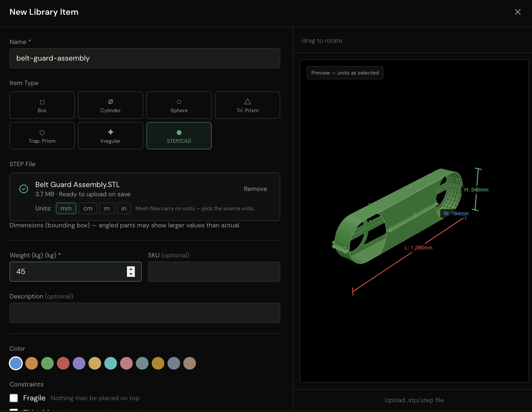This screenshot has width=532, height=412.
Task: Choose the Irregular item type
Action: [x=111, y=136]
